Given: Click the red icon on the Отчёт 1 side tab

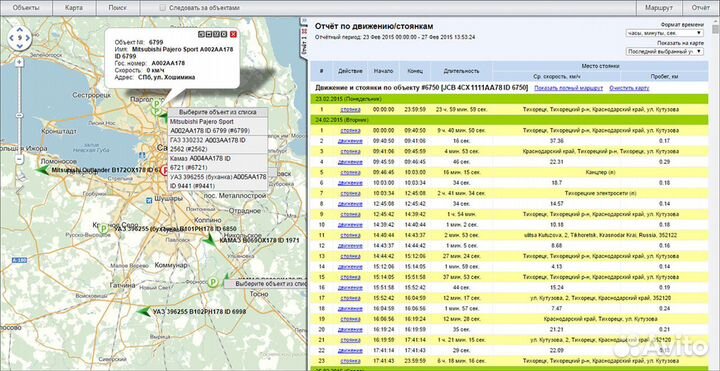Looking at the screenshot, I should pyautogui.click(x=304, y=31).
